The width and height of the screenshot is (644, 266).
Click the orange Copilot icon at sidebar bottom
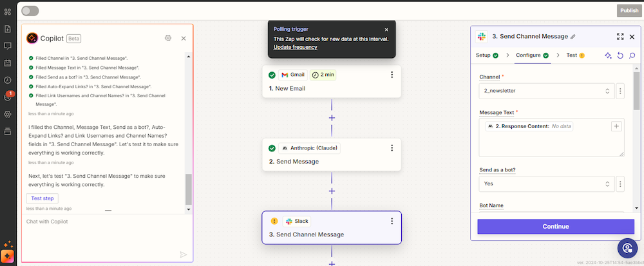click(7, 256)
